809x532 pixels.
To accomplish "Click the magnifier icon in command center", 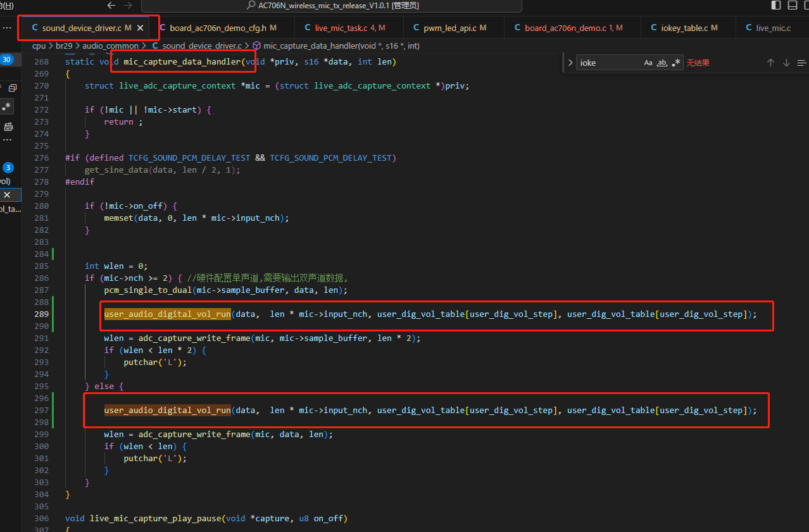I will pyautogui.click(x=251, y=6).
